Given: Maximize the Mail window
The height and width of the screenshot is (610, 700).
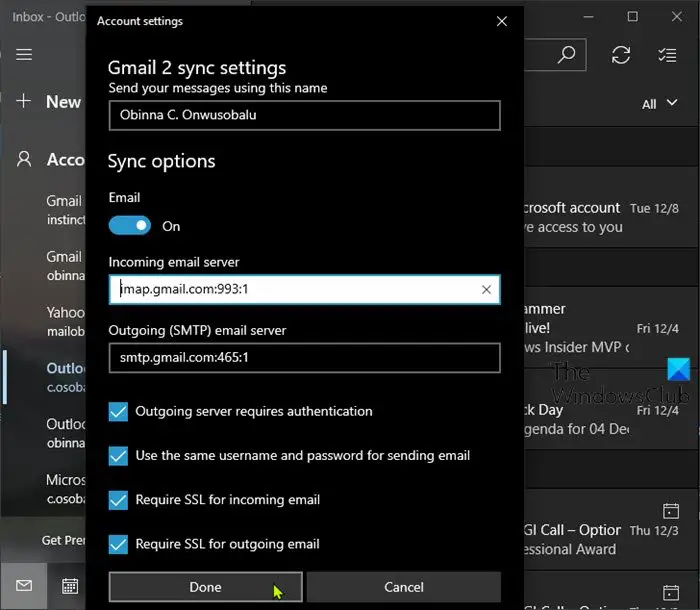Looking at the screenshot, I should (633, 17).
